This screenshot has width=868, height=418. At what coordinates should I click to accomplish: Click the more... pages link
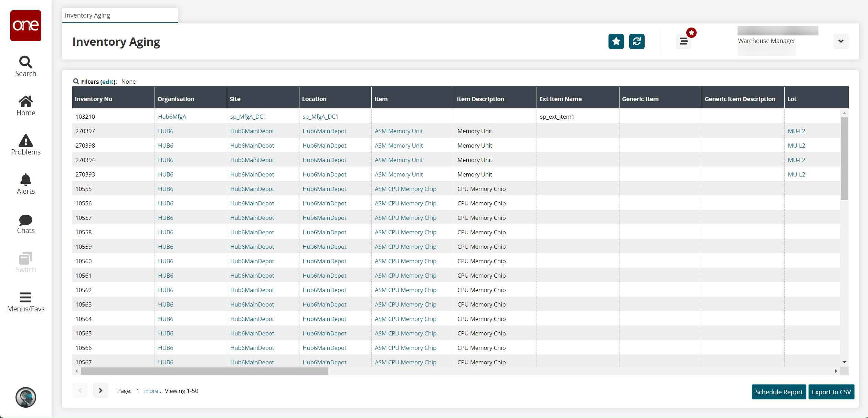point(153,391)
